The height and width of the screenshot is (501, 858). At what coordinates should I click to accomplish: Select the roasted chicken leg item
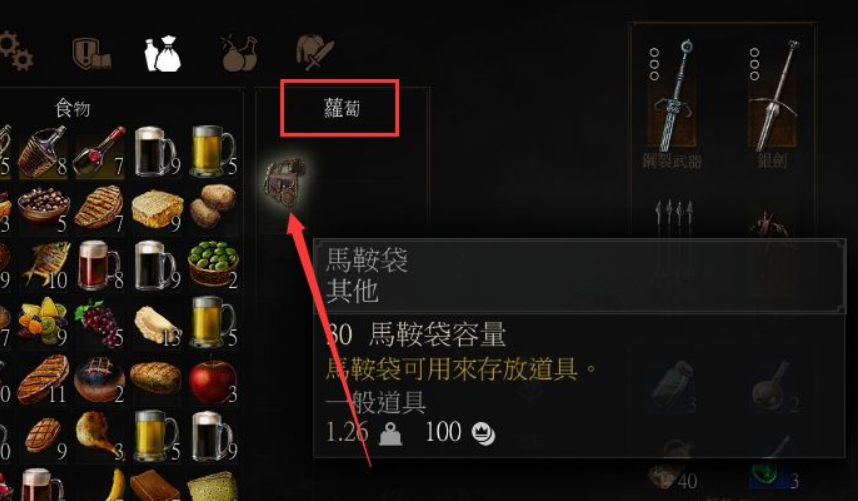tap(99, 436)
